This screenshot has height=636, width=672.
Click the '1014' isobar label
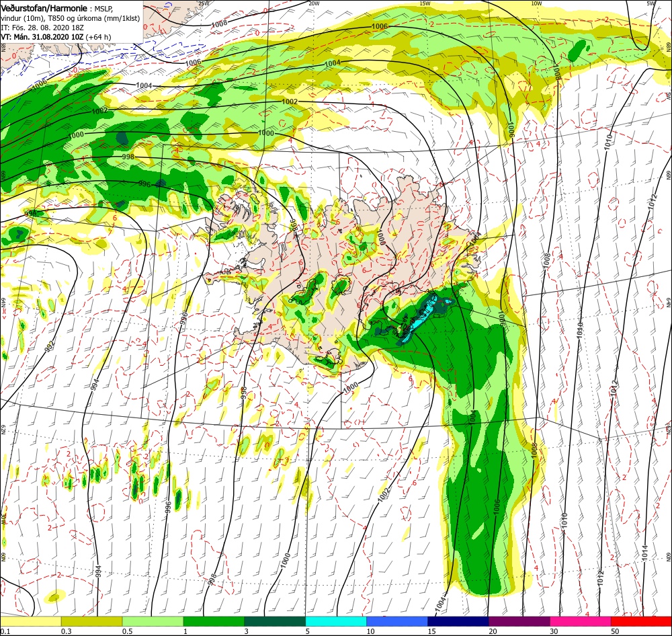coord(645,553)
